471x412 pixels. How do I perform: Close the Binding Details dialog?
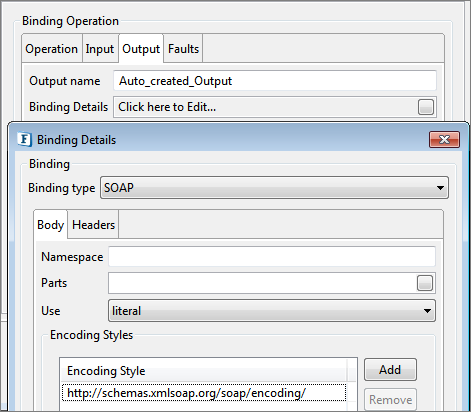pyautogui.click(x=444, y=139)
